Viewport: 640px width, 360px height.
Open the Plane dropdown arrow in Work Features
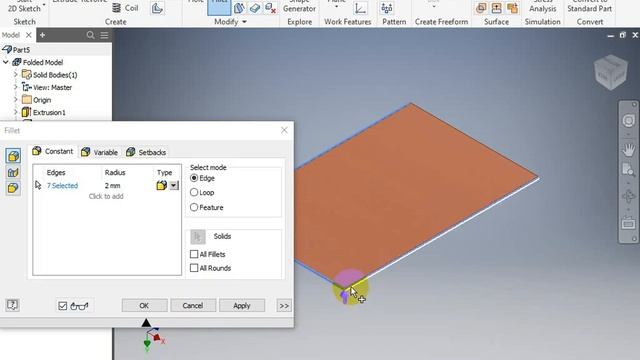336,7
